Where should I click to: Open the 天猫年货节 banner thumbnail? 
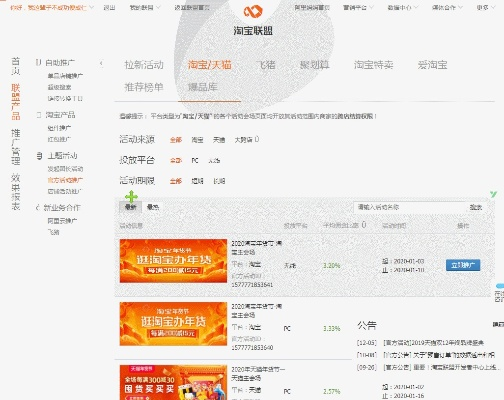tap(173, 382)
